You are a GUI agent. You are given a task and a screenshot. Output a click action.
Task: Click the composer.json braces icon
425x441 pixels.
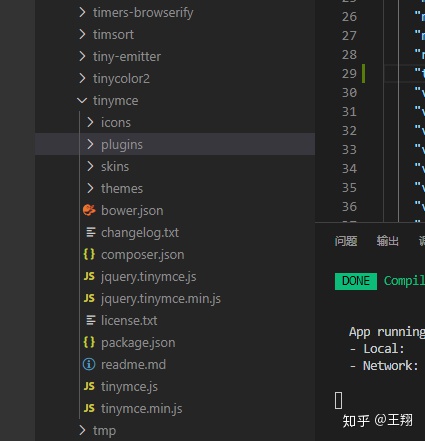pos(89,254)
